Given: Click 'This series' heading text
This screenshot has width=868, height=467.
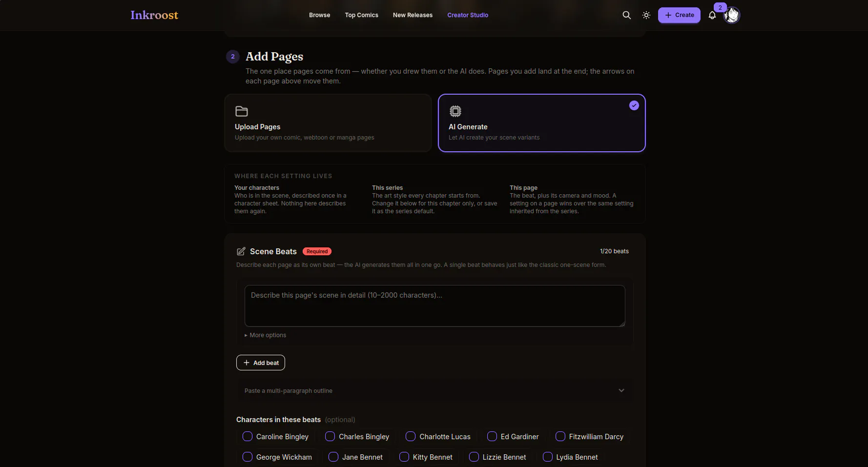Looking at the screenshot, I should 388,188.
